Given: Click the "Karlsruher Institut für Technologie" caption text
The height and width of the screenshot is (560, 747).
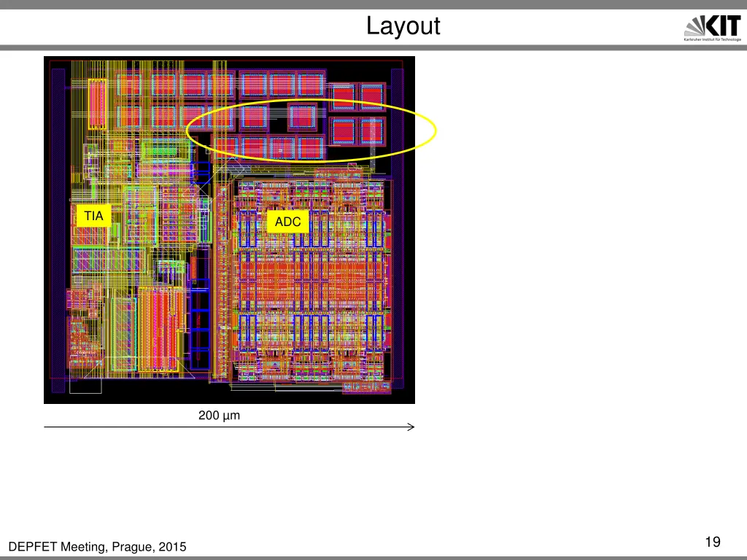Looking at the screenshot, I should (712, 40).
